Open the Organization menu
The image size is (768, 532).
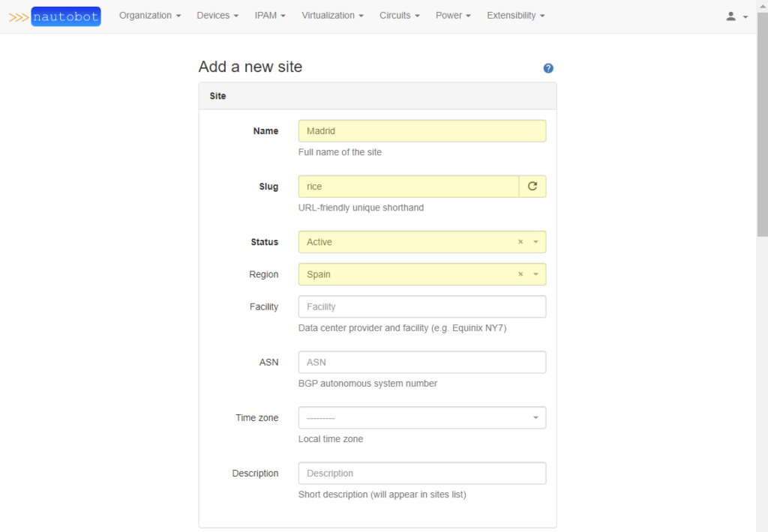click(x=150, y=16)
